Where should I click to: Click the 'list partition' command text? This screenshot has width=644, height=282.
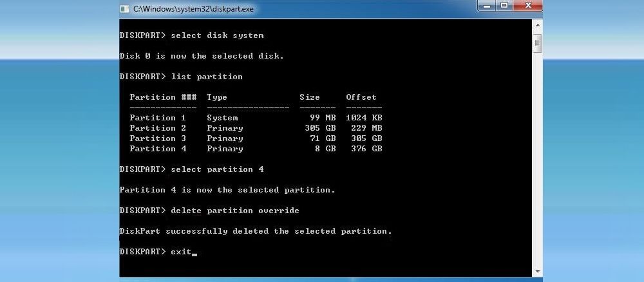(x=207, y=77)
